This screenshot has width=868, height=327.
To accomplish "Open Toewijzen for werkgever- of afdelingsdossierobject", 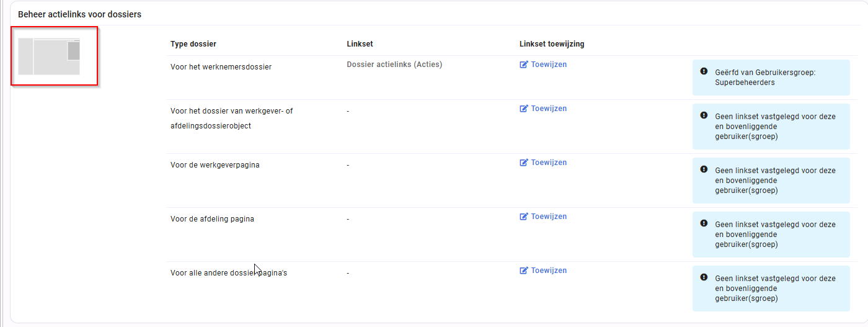I will click(543, 109).
